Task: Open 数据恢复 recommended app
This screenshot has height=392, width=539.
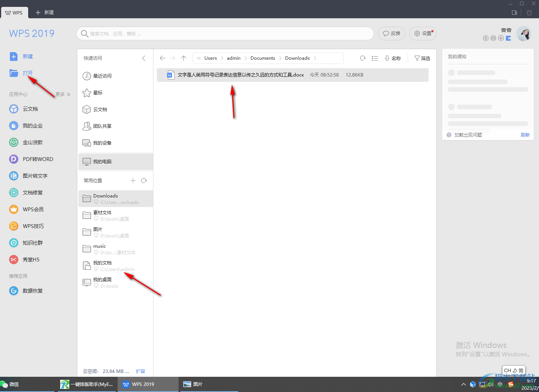Action: coord(26,291)
